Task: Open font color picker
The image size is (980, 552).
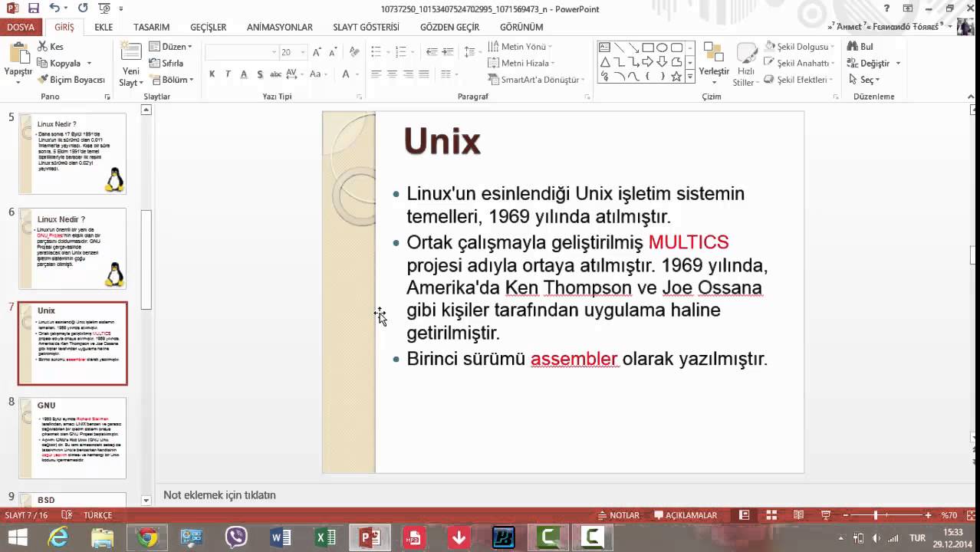Action: click(x=349, y=74)
